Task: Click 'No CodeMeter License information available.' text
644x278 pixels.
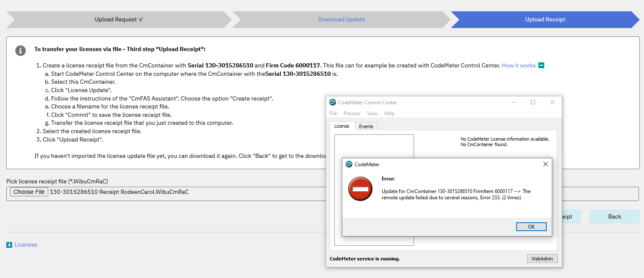Action: point(505,139)
